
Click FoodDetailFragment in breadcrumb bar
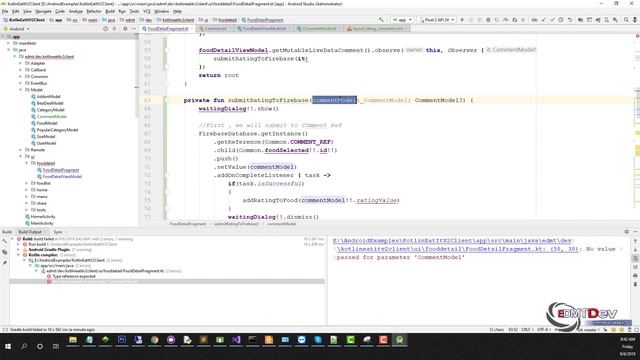tap(188, 224)
